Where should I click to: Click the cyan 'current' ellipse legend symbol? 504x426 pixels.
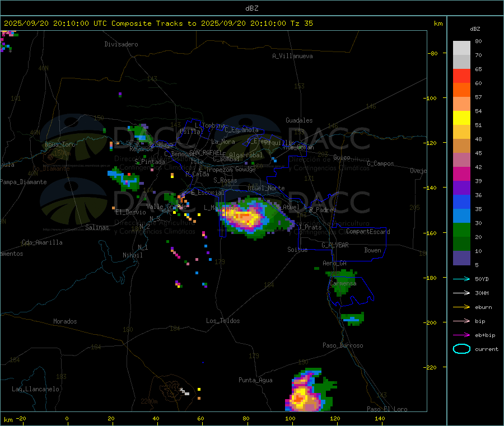coord(461,349)
